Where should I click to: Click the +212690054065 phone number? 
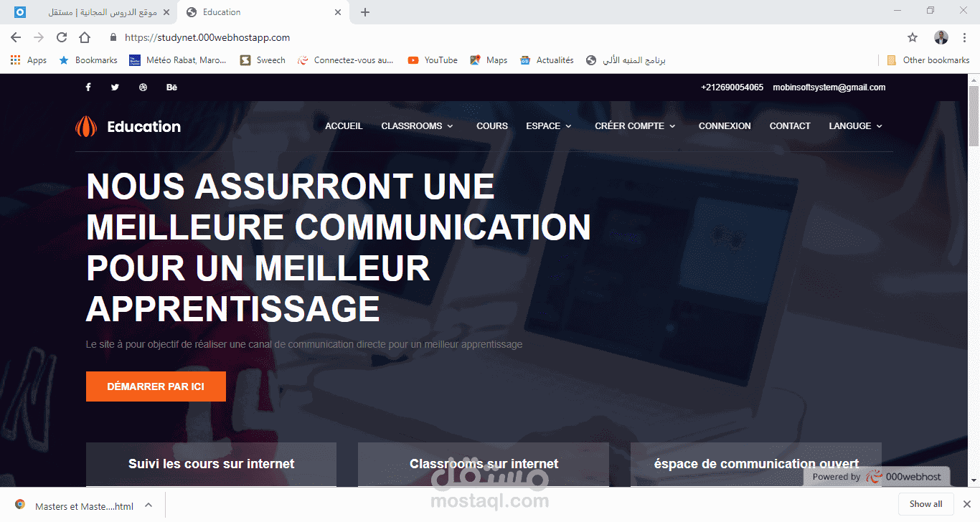(x=732, y=87)
